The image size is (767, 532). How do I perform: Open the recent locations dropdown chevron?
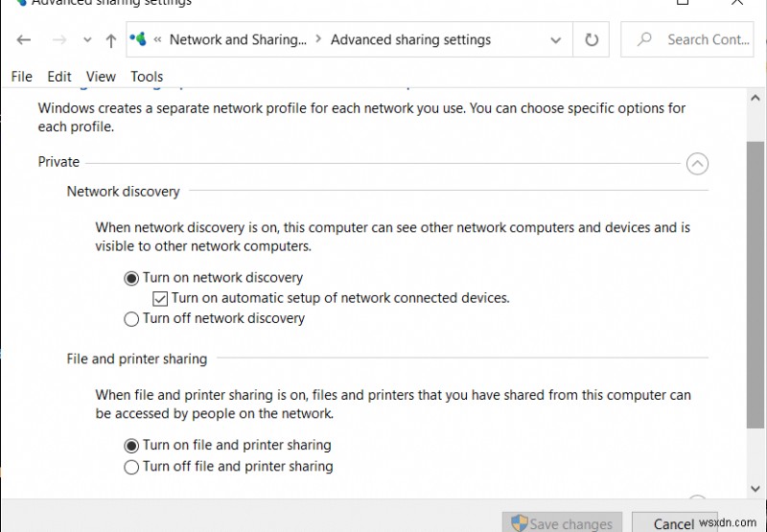(x=87, y=39)
